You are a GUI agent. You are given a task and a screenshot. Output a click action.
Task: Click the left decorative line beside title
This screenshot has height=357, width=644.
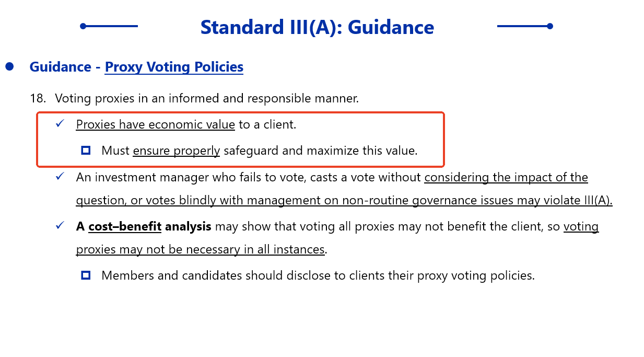tap(109, 26)
